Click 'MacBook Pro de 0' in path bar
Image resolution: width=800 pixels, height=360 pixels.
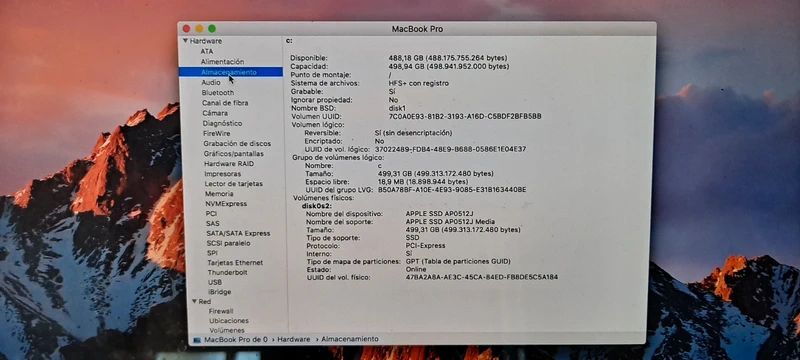pos(236,339)
